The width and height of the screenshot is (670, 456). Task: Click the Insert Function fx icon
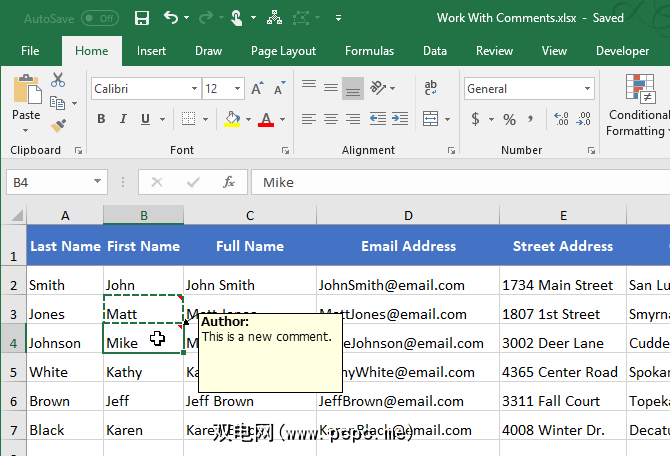[x=229, y=182]
